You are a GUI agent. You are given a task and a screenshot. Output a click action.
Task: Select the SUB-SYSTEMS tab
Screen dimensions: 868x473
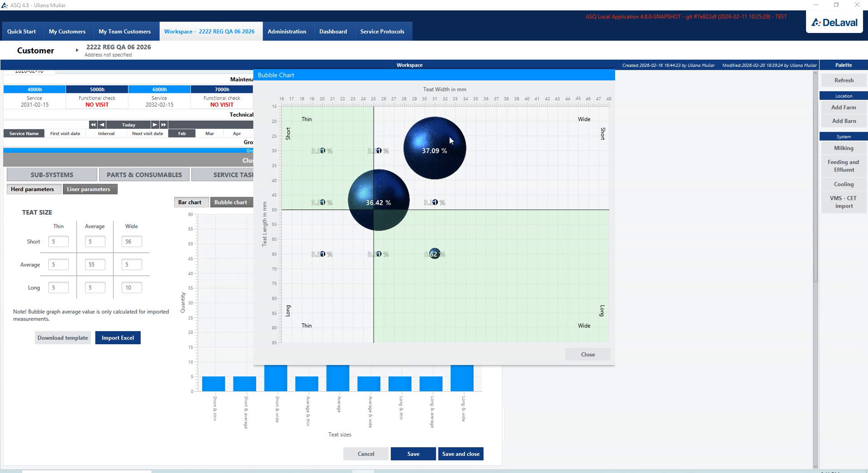52,175
